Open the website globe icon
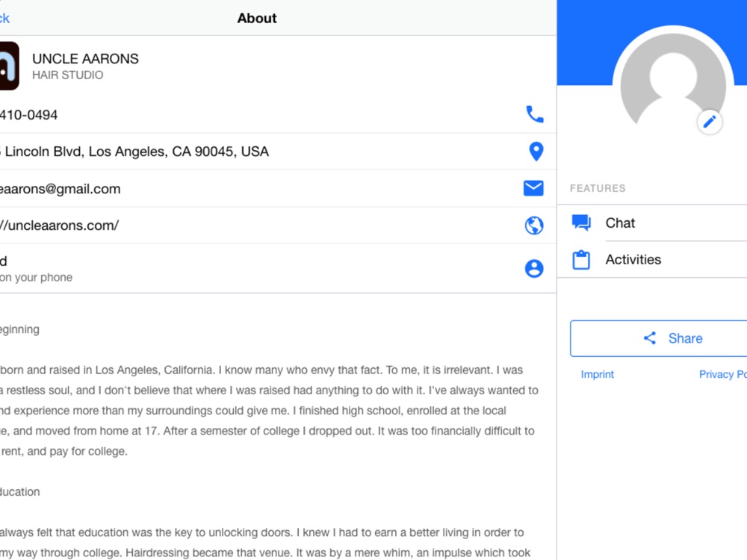The width and height of the screenshot is (747, 560). 533,225
